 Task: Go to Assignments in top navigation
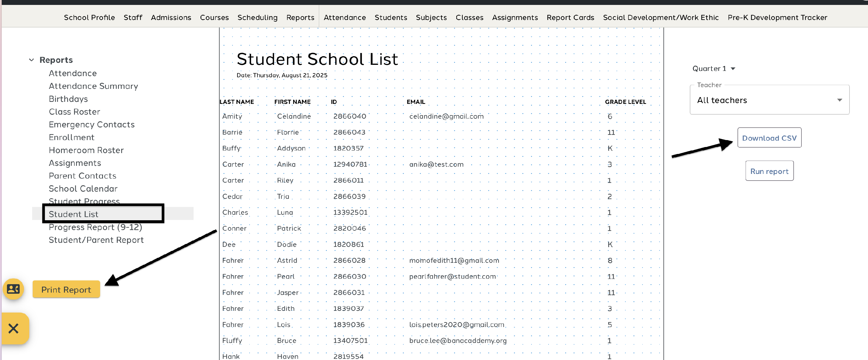pos(515,17)
